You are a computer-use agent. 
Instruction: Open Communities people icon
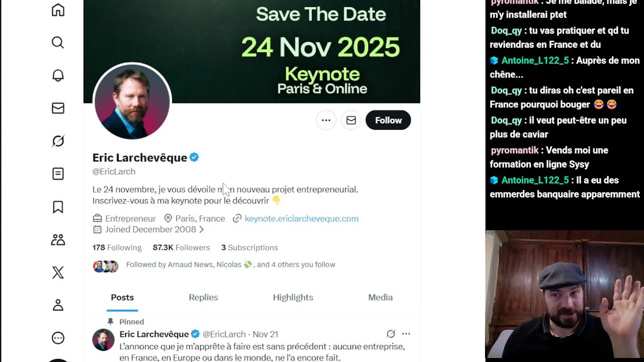point(58,240)
